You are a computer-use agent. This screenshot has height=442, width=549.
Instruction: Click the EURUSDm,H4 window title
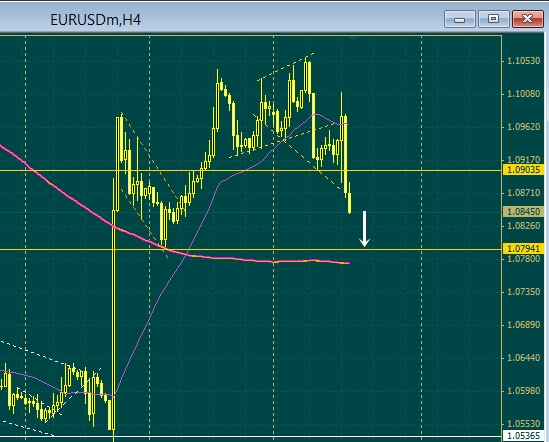[x=96, y=20]
